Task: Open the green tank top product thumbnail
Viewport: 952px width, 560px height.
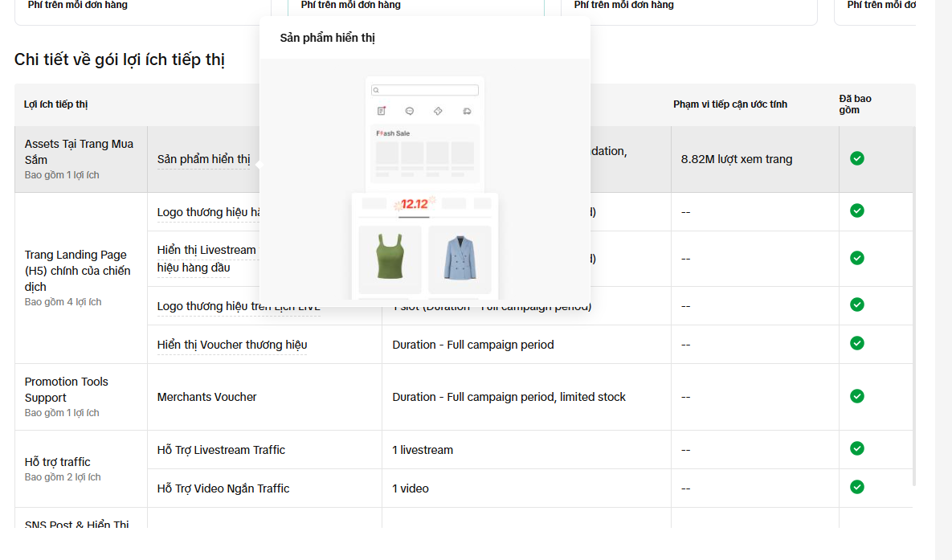Action: (390, 260)
